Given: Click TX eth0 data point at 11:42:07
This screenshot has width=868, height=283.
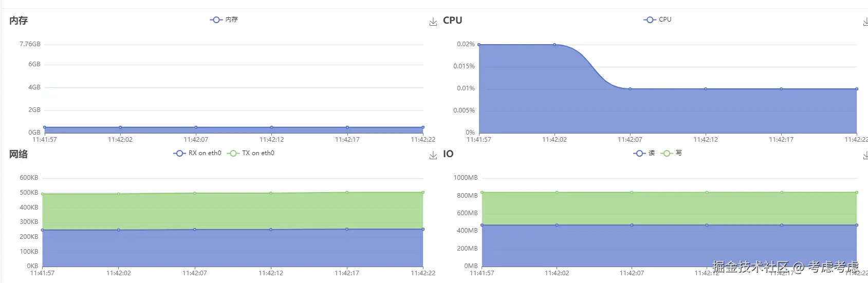Looking at the screenshot, I should (x=195, y=193).
